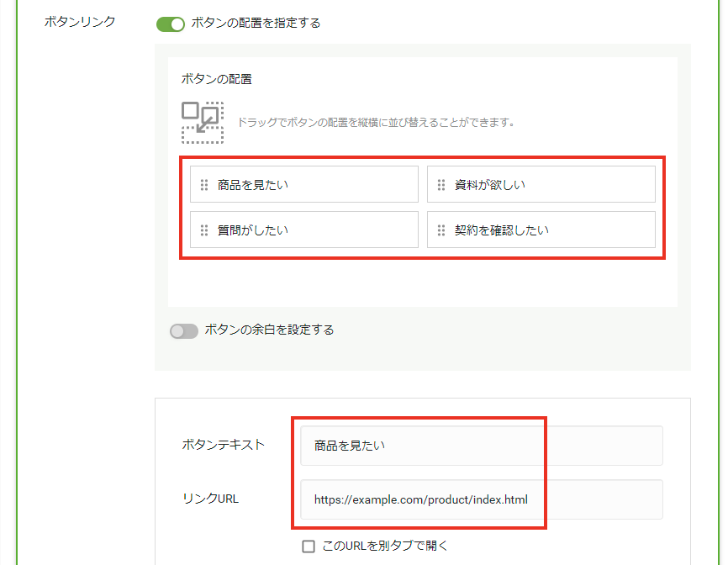Click the ボタンリンク section label
This screenshot has height=565, width=728.
pyautogui.click(x=80, y=22)
